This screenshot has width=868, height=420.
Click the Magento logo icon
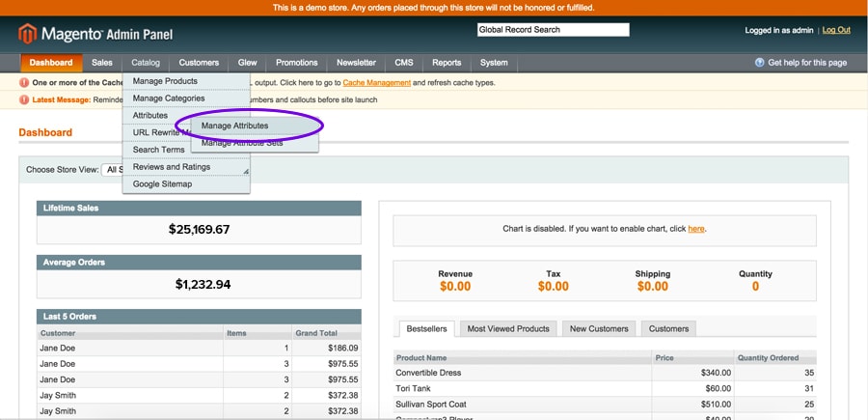click(27, 34)
